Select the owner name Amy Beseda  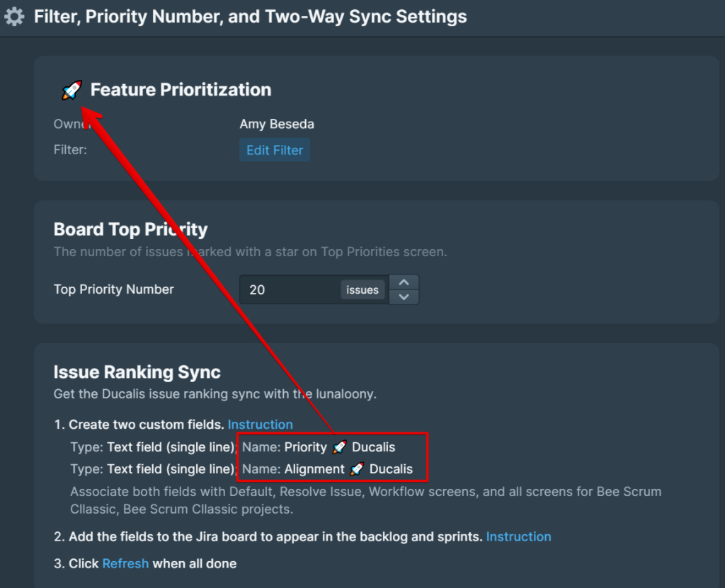tap(276, 124)
